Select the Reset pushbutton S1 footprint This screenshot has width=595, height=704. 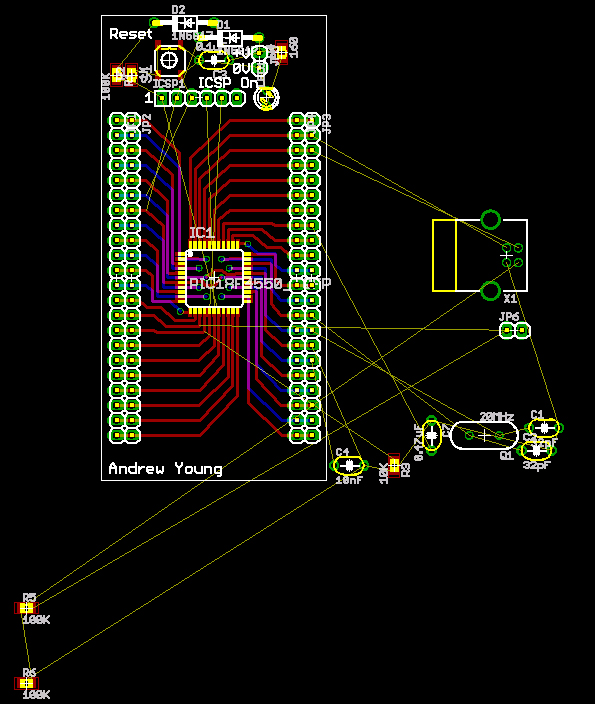(170, 60)
